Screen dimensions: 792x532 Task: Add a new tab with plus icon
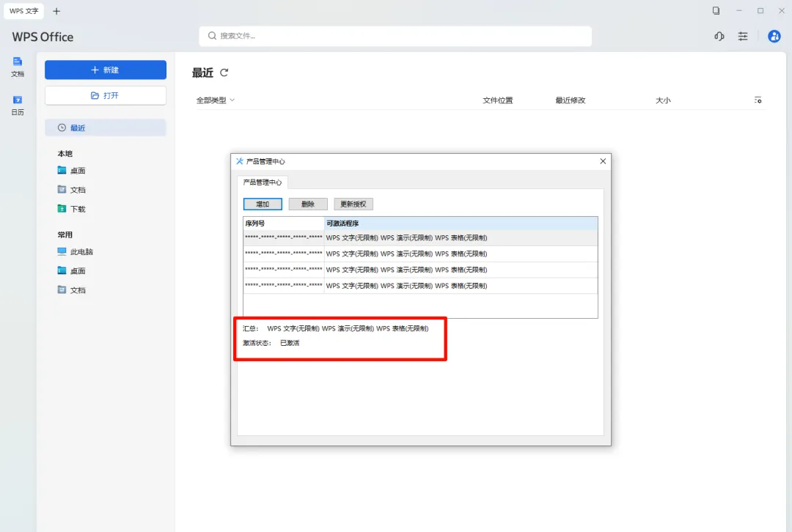56,11
